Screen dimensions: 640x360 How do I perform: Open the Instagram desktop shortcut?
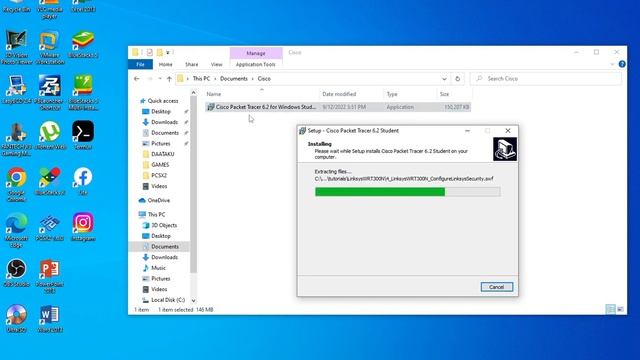83,227
